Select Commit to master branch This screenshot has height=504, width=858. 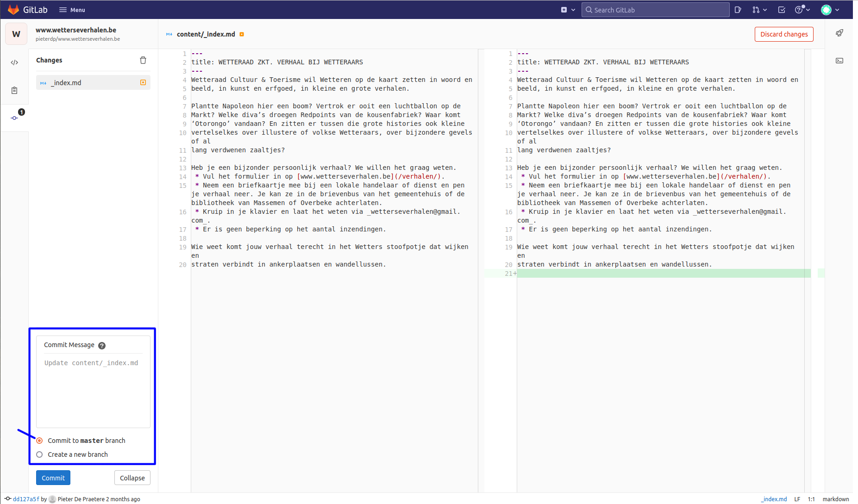pyautogui.click(x=39, y=440)
